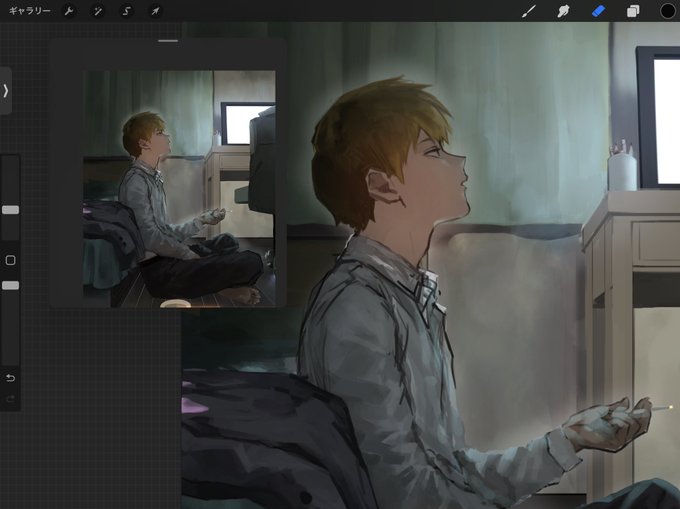This screenshot has height=509, width=680.
Task: Open the Adjustments magic wand menu
Action: point(98,11)
